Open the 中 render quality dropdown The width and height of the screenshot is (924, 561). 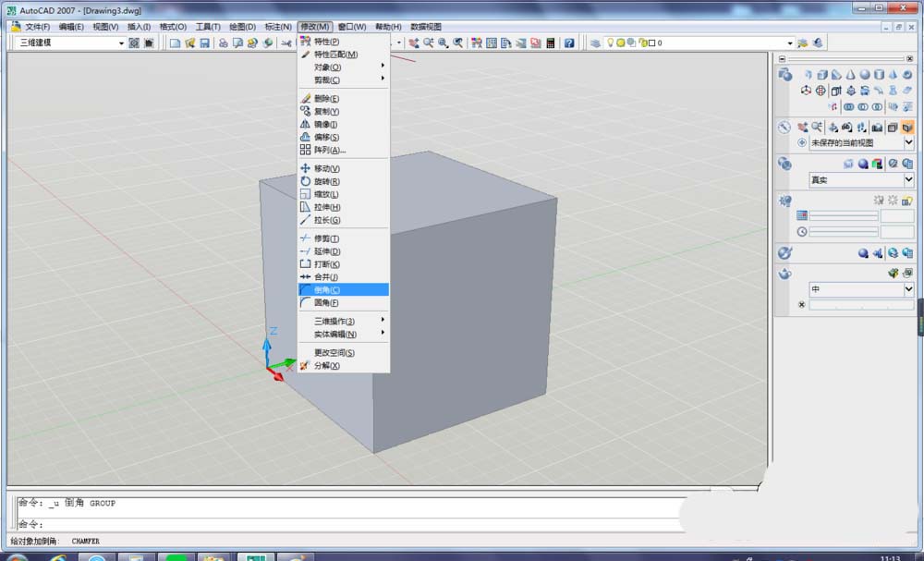coord(908,289)
